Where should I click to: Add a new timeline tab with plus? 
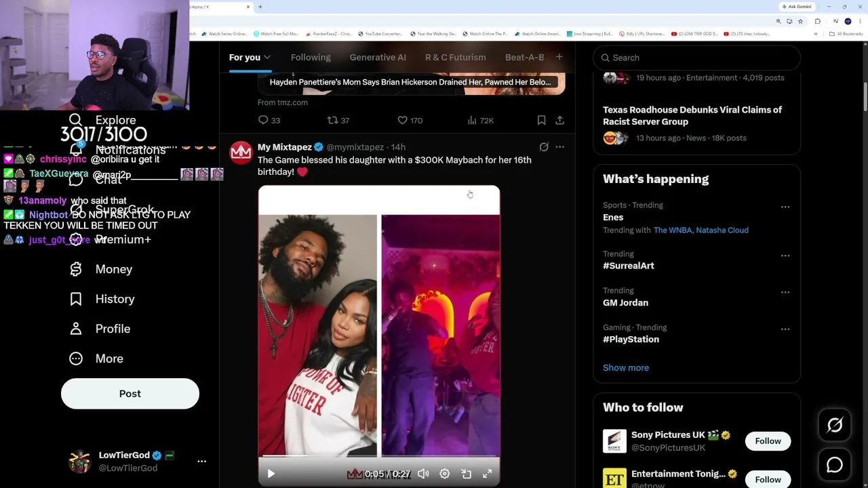(559, 57)
